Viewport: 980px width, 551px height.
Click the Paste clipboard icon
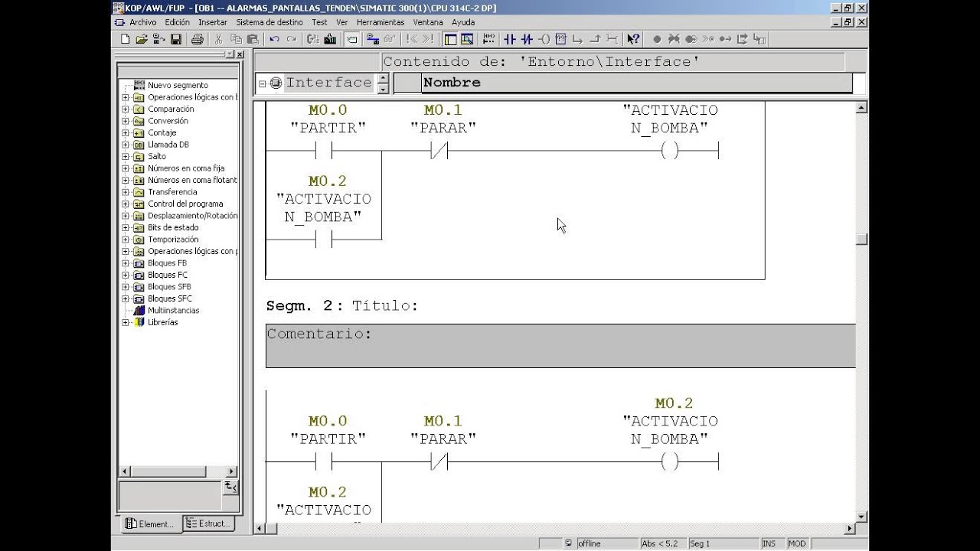(252, 39)
